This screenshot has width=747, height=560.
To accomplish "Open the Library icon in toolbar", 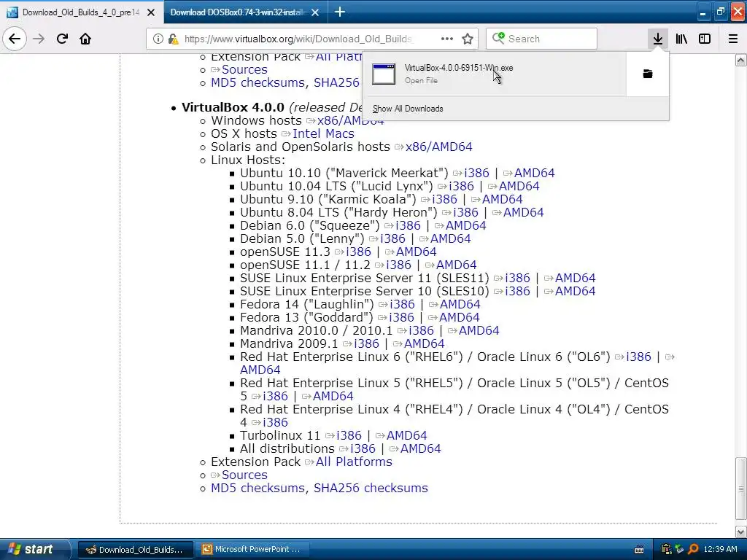I will click(681, 39).
